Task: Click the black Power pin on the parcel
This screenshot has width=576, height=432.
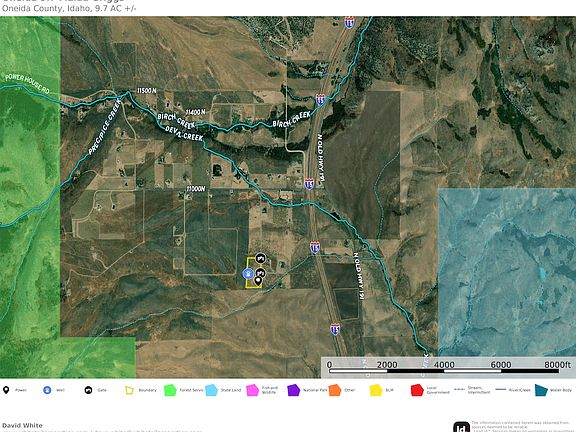Action: pos(258,281)
